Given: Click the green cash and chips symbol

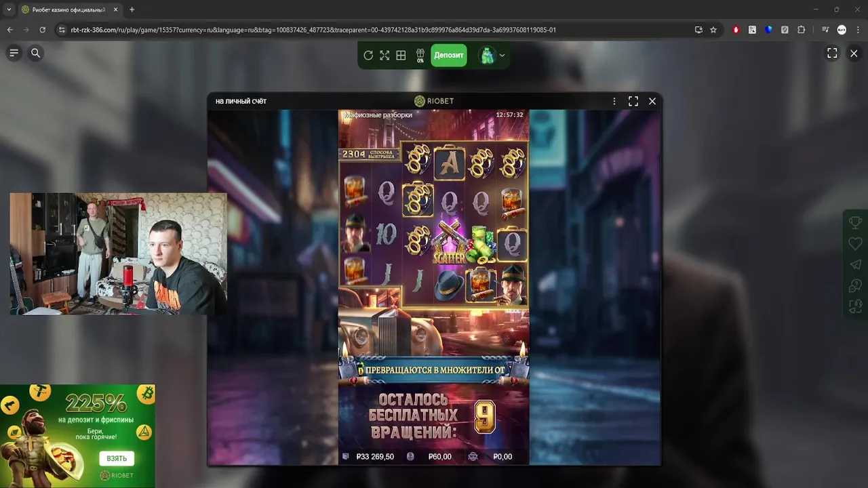Looking at the screenshot, I should 481,245.
